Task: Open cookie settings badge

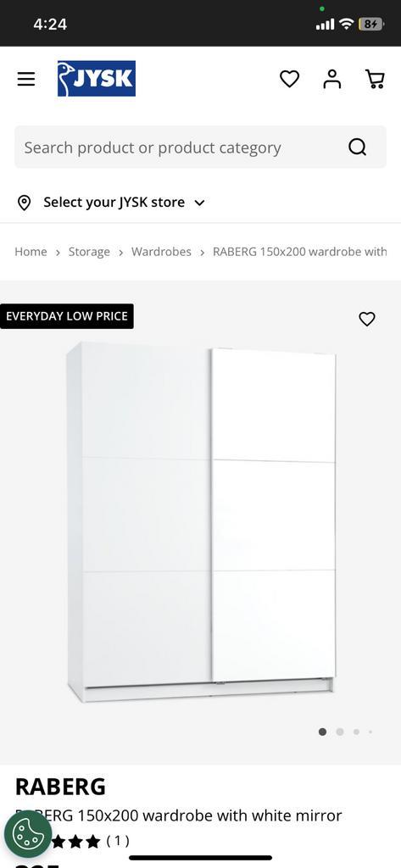Action: click(28, 834)
